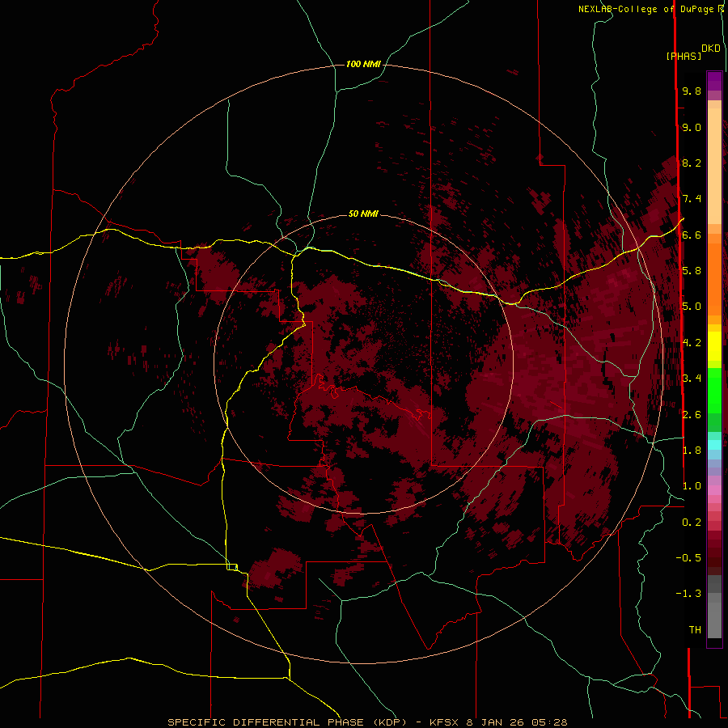Click the [PHAS] legend header label
The width and height of the screenshot is (728, 728).
click(x=684, y=56)
